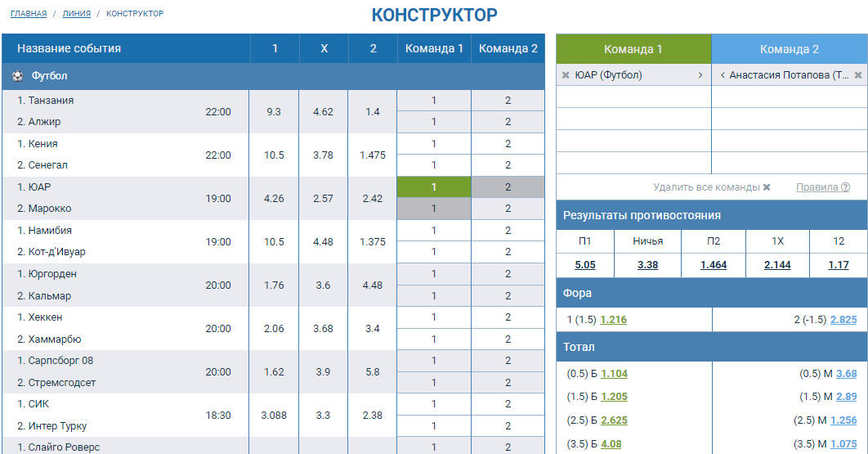Select П2 odds 1.464

pyautogui.click(x=714, y=265)
